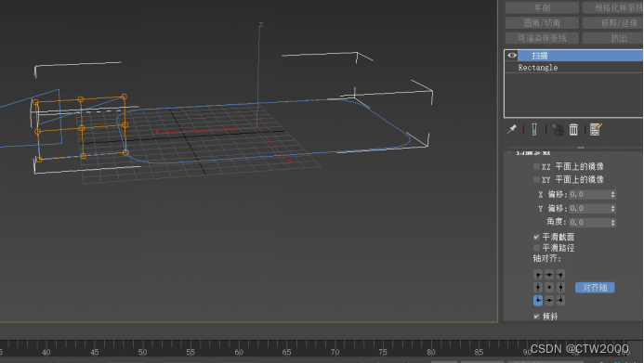Viewport: 644px width, 363px height.
Task: Click frame 75 on the timeline
Action: pyautogui.click(x=383, y=352)
